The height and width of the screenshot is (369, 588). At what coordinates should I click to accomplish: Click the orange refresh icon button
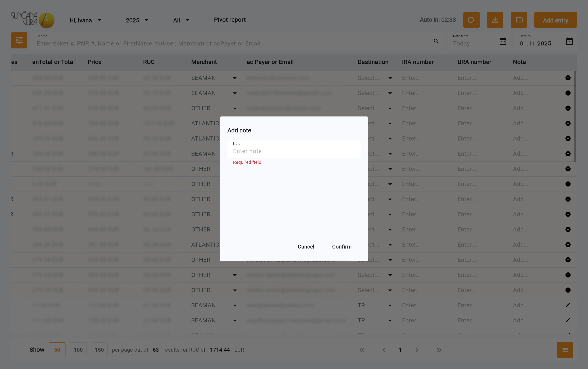click(471, 20)
